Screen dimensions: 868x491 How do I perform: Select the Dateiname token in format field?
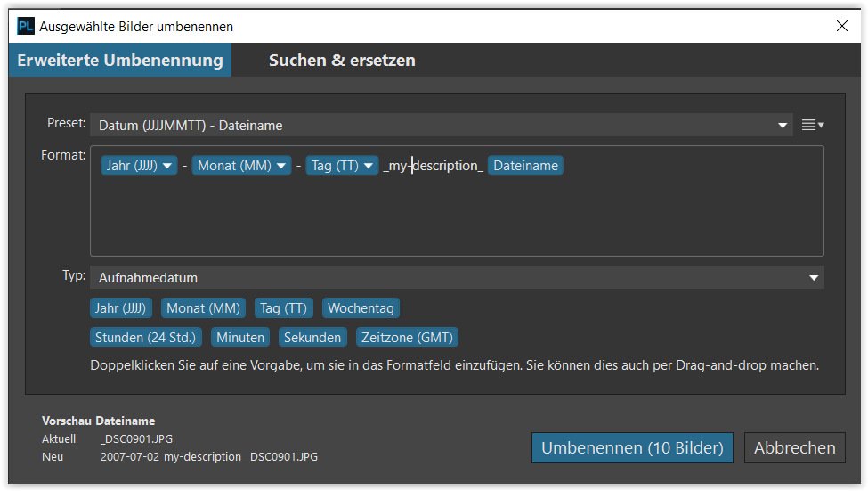[525, 166]
